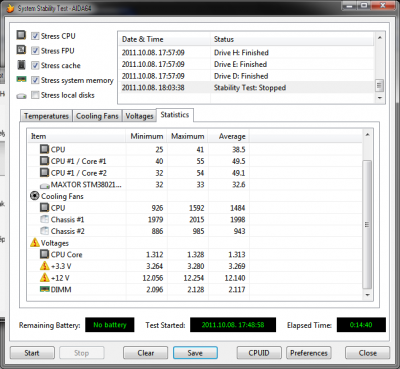
Task: Click the FPU icon beside Stress FPU
Action: (21, 50)
